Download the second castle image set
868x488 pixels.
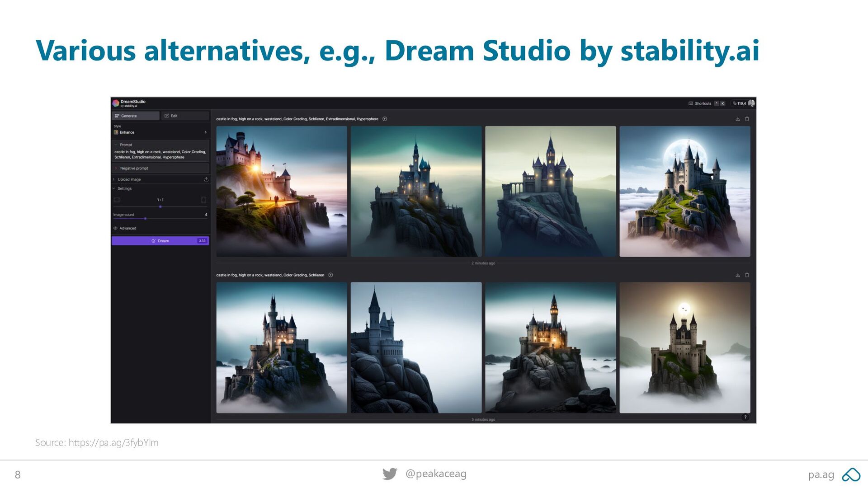738,275
